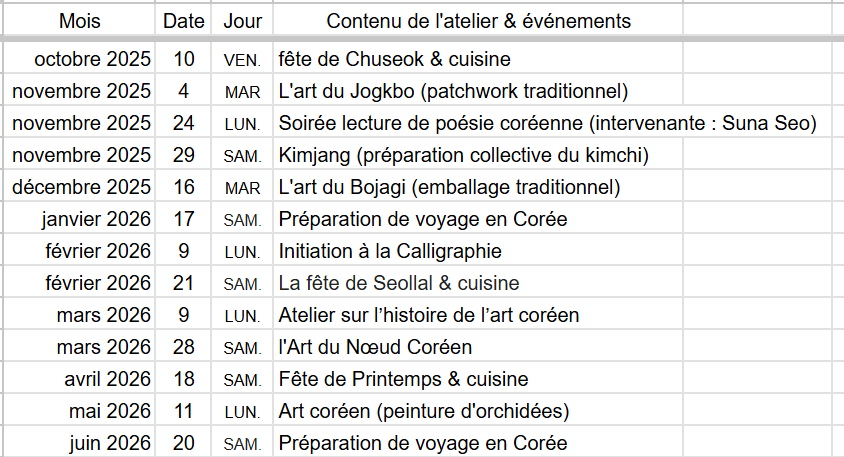
Task: Click the 'VEN.' day cell
Action: 242,60
